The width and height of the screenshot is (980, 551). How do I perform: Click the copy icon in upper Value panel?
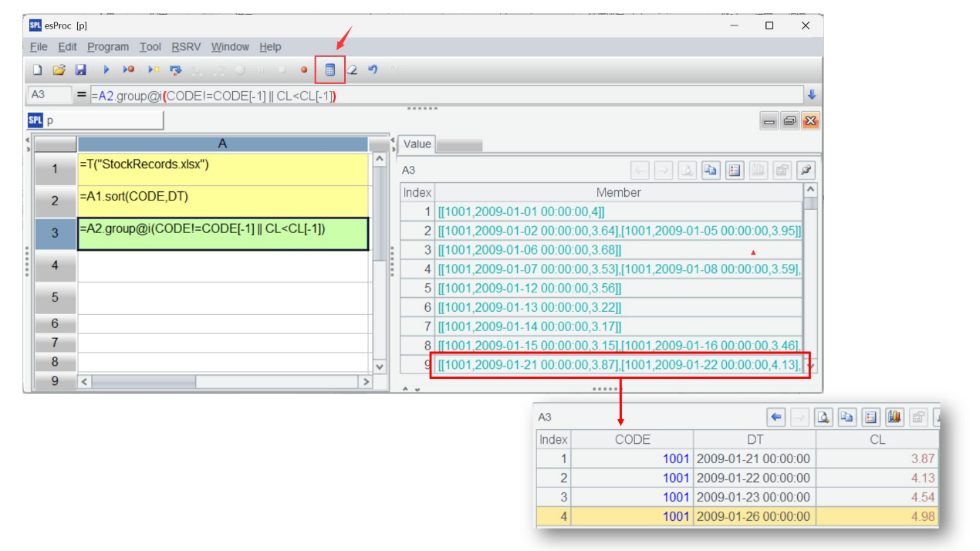[711, 170]
